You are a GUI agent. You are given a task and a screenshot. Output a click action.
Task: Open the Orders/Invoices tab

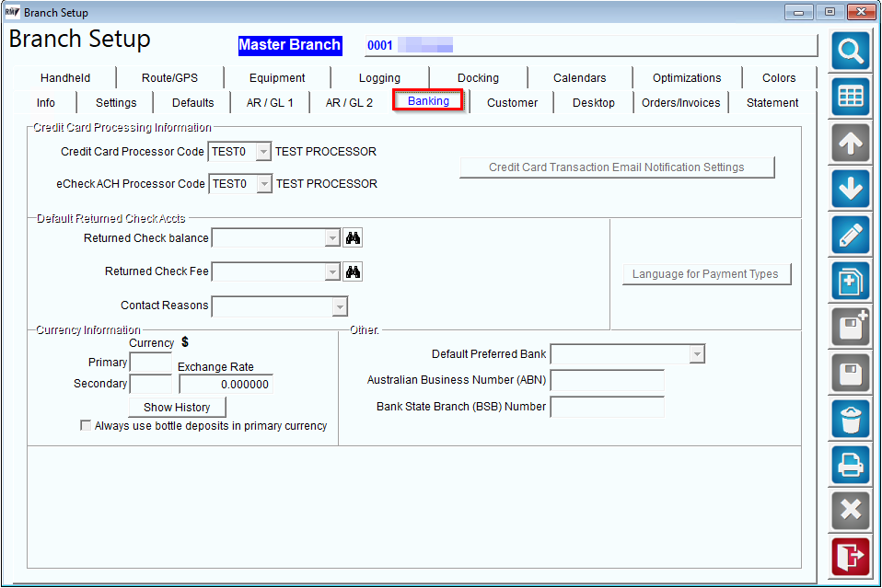pos(680,103)
